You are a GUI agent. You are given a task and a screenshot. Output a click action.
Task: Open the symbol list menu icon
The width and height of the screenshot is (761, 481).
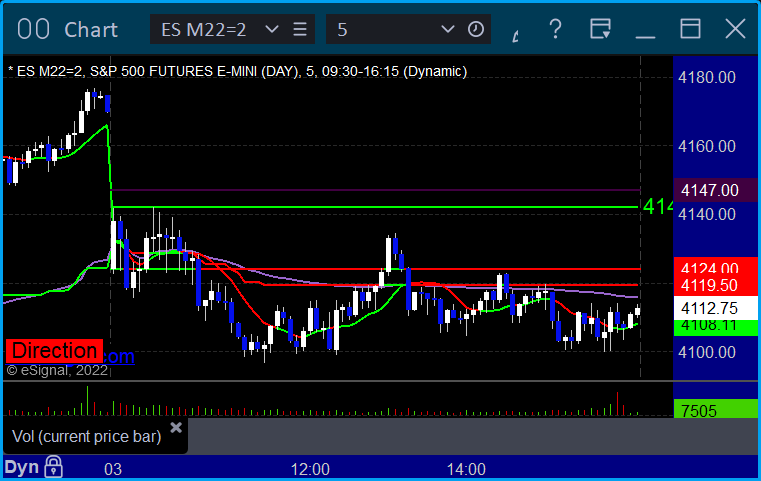(300, 30)
